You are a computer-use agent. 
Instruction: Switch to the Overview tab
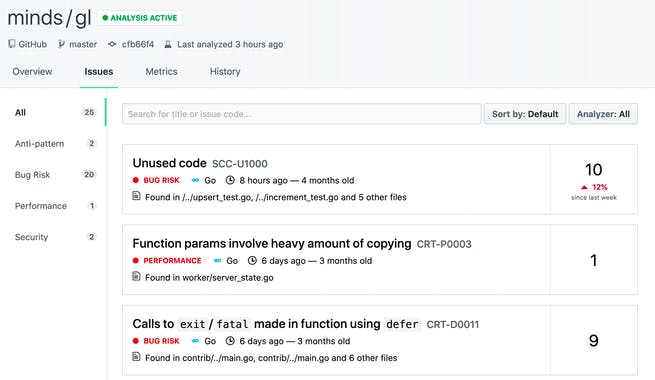[32, 71]
